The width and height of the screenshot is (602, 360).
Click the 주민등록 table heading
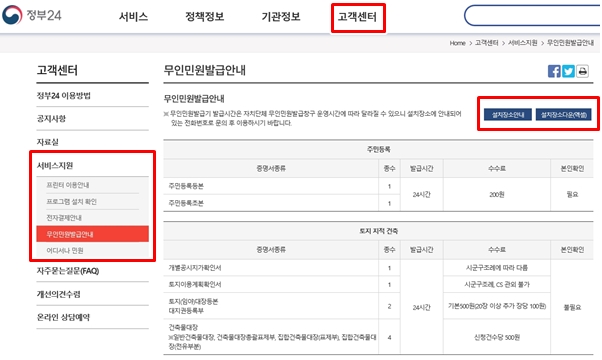379,149
